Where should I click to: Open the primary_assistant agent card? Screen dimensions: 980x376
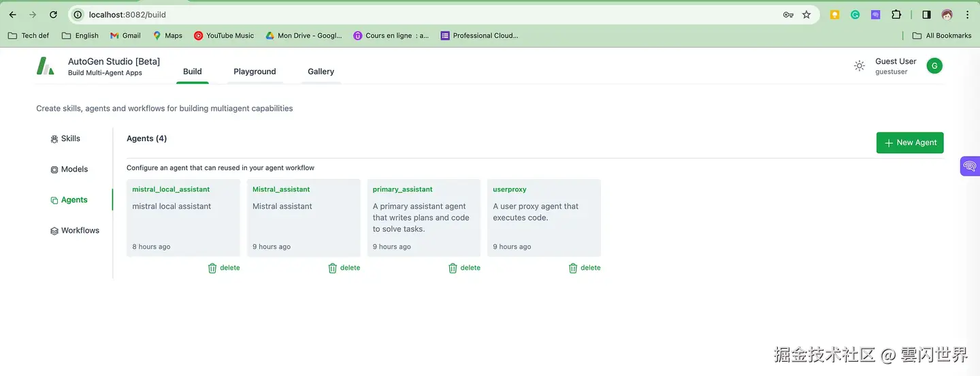(x=424, y=218)
